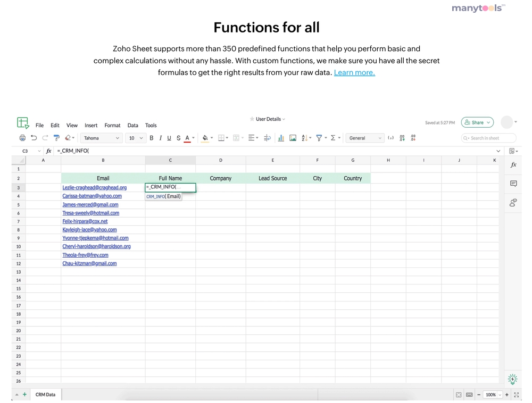This screenshot has width=532, height=403.
Task: Open the Insert menu
Action: pyautogui.click(x=91, y=125)
